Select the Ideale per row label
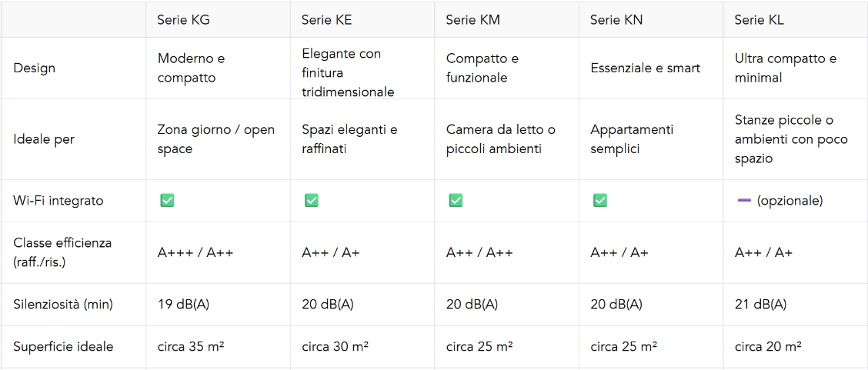Viewport: 868px width, 370px height. point(44,139)
